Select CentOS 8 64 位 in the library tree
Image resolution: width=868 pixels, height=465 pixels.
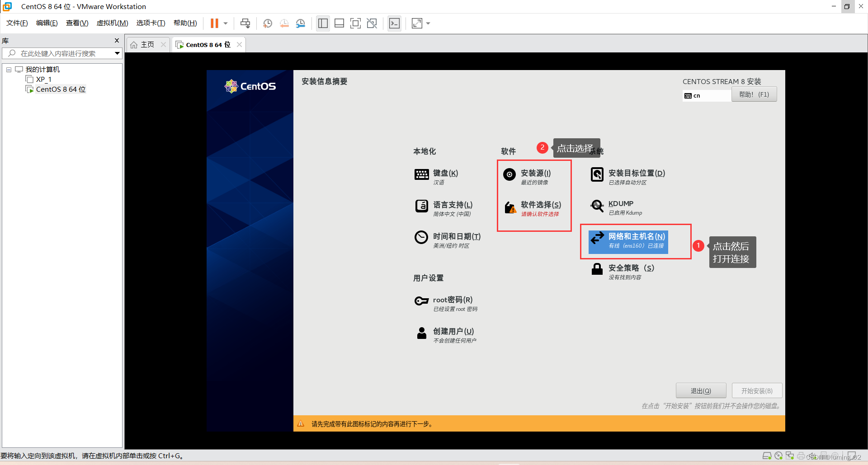(61, 89)
